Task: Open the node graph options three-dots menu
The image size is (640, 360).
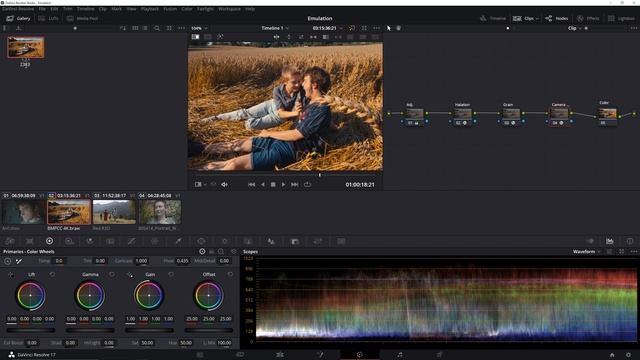Action: tap(633, 28)
